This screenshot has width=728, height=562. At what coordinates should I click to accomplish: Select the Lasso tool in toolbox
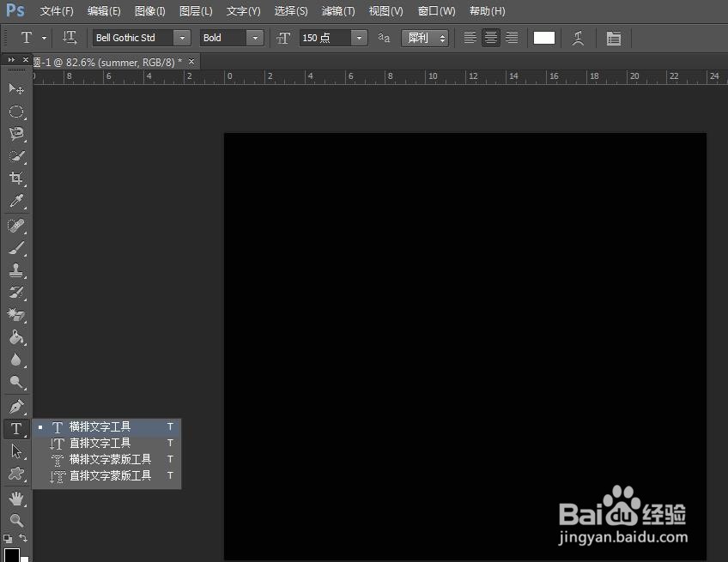[16, 134]
